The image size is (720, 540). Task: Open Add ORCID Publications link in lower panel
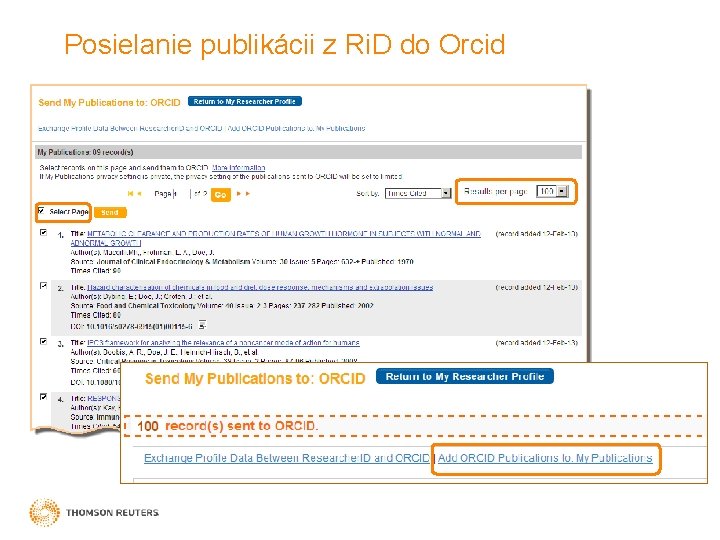pos(545,458)
